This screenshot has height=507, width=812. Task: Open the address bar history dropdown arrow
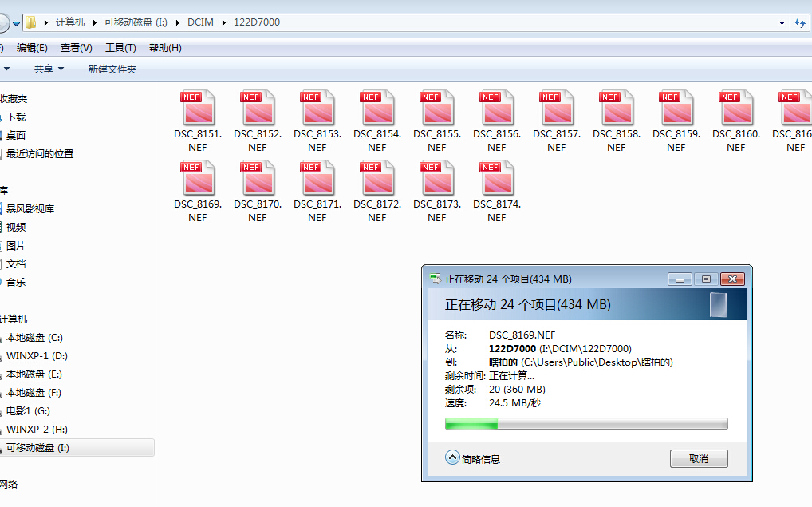click(x=782, y=23)
